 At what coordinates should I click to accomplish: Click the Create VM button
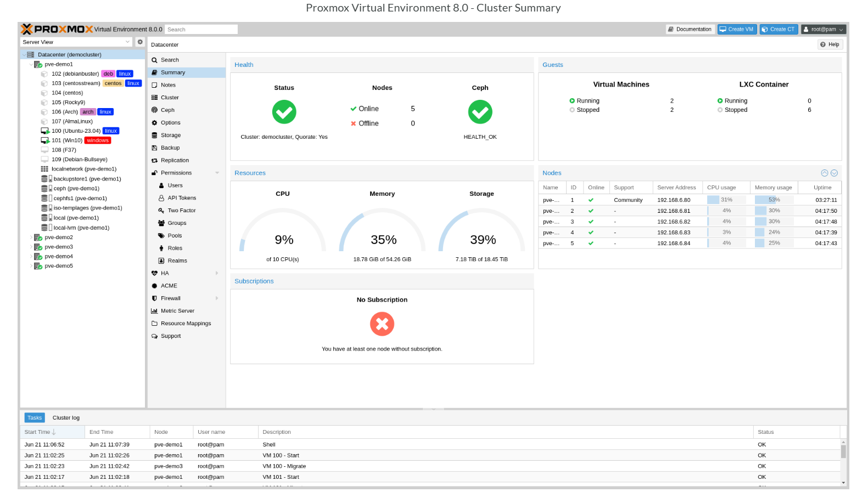pyautogui.click(x=737, y=30)
